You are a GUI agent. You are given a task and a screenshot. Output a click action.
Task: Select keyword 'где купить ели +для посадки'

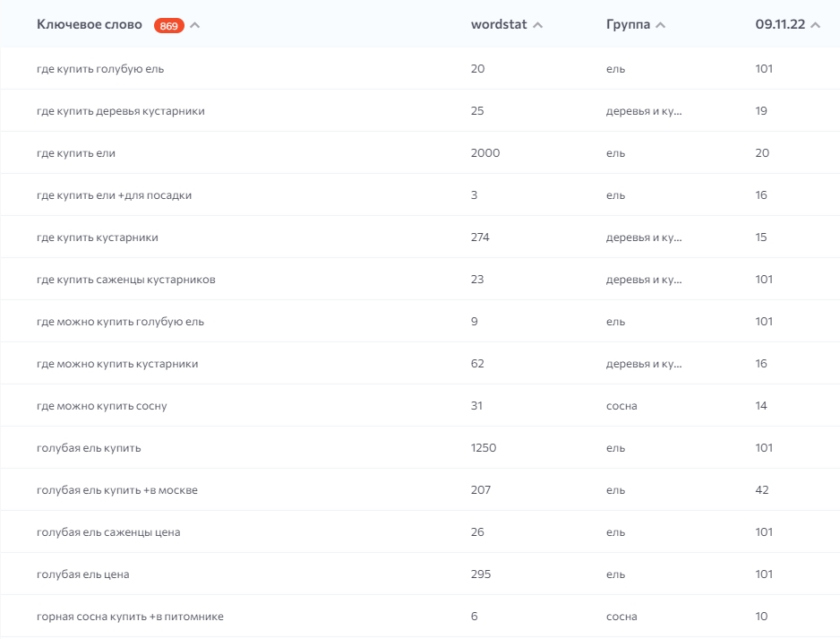114,195
